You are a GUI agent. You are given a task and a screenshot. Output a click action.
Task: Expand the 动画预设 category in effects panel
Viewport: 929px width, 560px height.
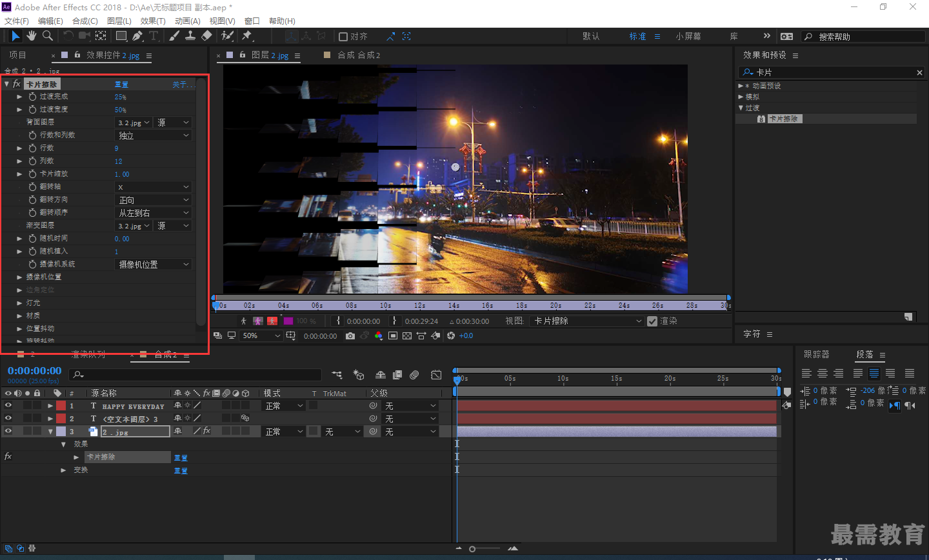coord(741,86)
